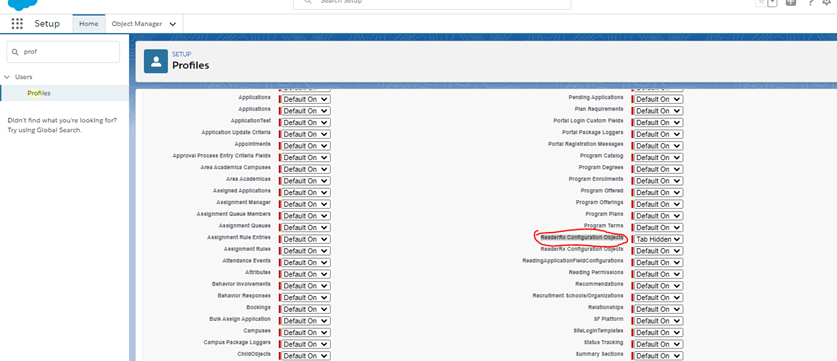This screenshot has width=837, height=361.
Task: Open the Program Catalog tab setting dropdown
Action: tap(658, 158)
